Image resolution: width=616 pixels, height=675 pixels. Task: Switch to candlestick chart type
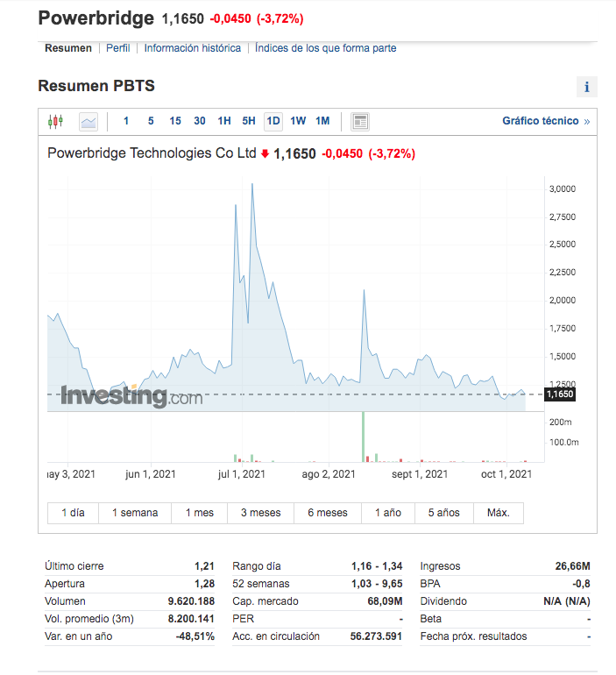55,121
